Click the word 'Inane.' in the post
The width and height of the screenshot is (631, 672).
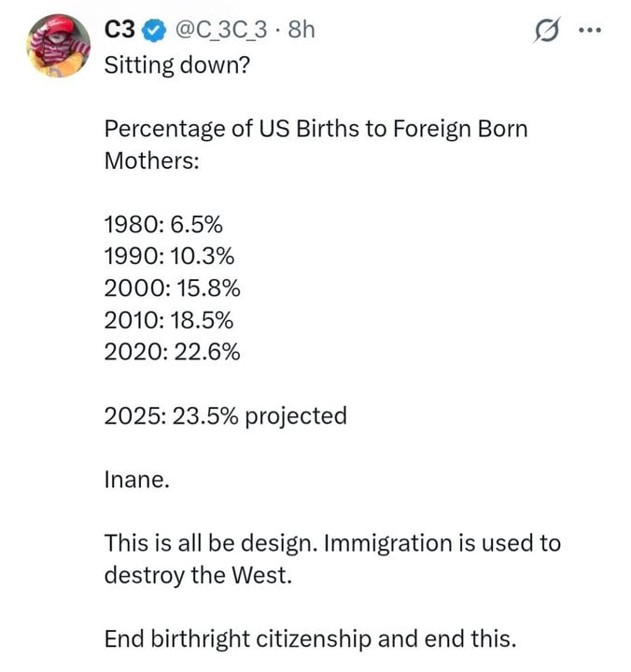[x=136, y=480]
